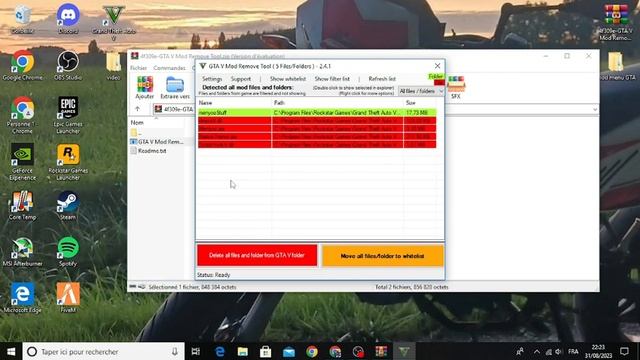The image size is (640, 360).
Task: Open the Spotify desktop shortcut
Action: point(68,252)
